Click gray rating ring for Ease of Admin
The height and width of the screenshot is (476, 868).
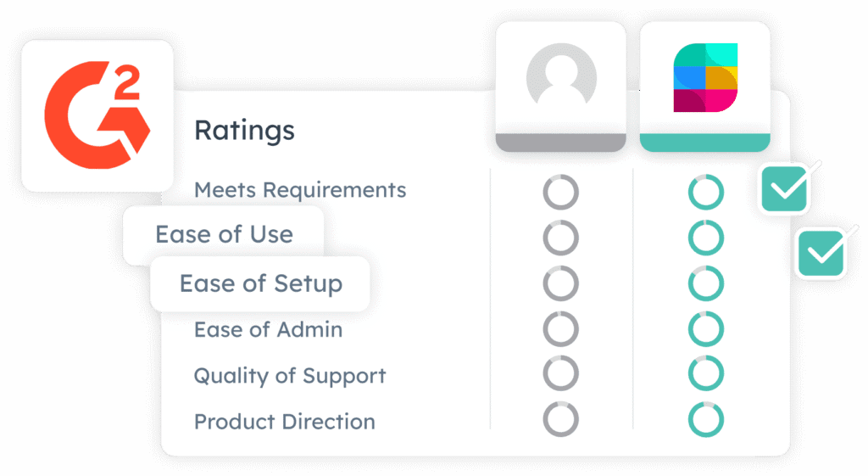(x=560, y=327)
